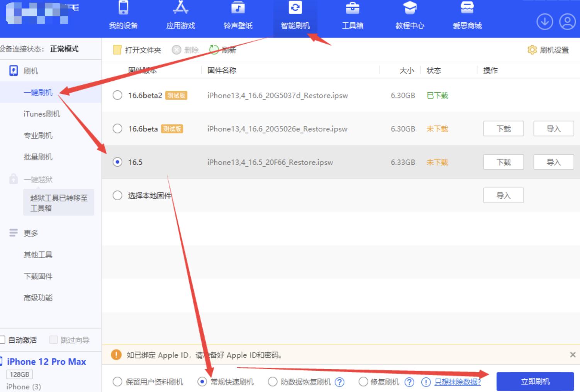Screen dimensions: 580x392
Task: Enable 保留用户资料刷机 mode
Action: click(x=117, y=382)
